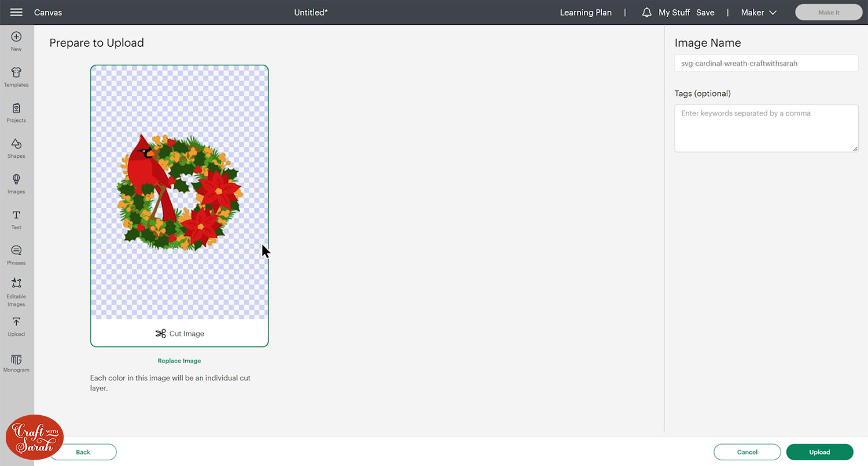Click the Untitled* project title

[311, 12]
